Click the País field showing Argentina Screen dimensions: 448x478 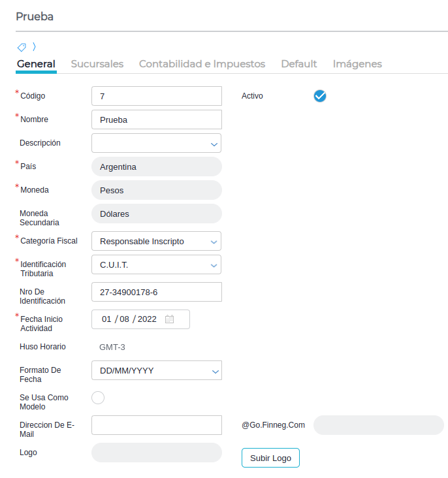pyautogui.click(x=157, y=167)
